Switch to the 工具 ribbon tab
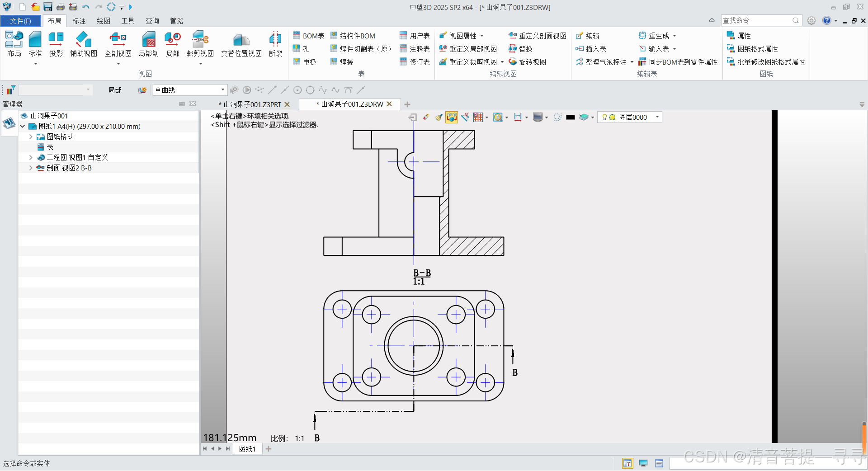The height and width of the screenshot is (471, 868). pos(128,21)
